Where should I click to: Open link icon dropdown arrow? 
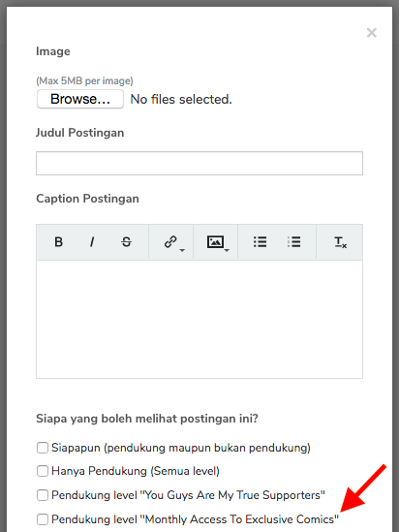coord(182,250)
